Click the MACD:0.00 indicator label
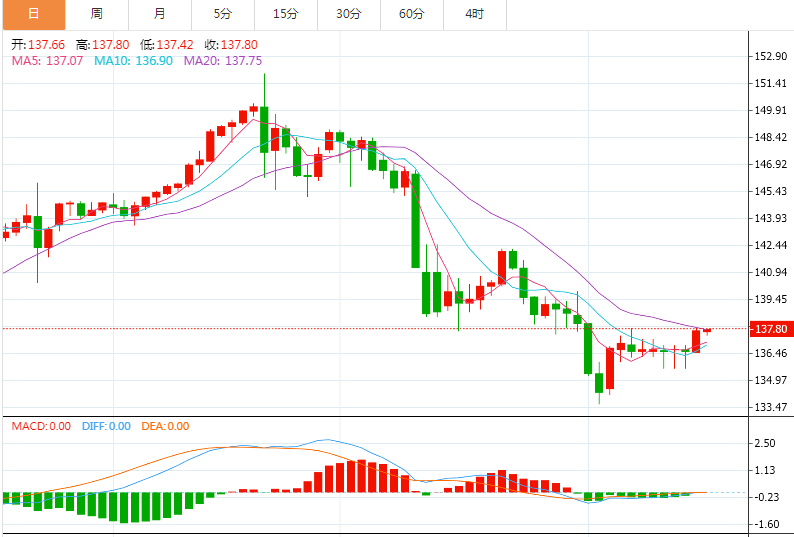The image size is (794, 537). coord(41,427)
